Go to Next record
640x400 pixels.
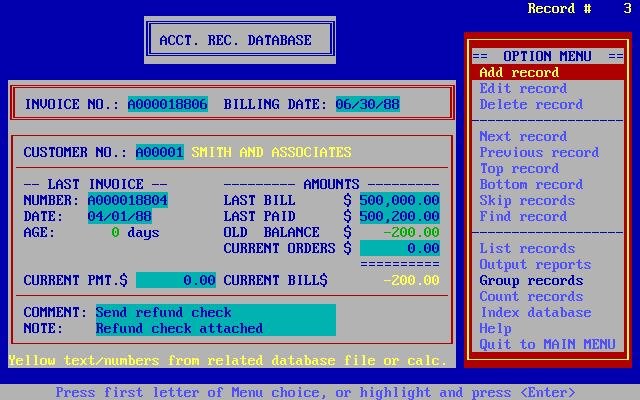pyautogui.click(x=523, y=137)
